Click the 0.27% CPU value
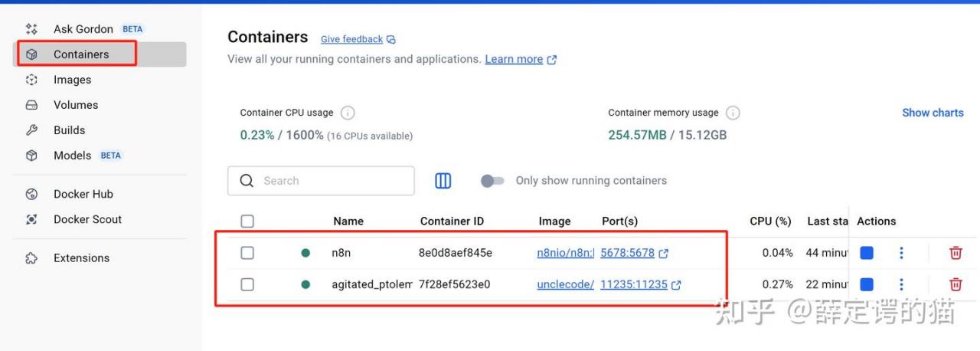Screen dimensions: 980x351 778,284
